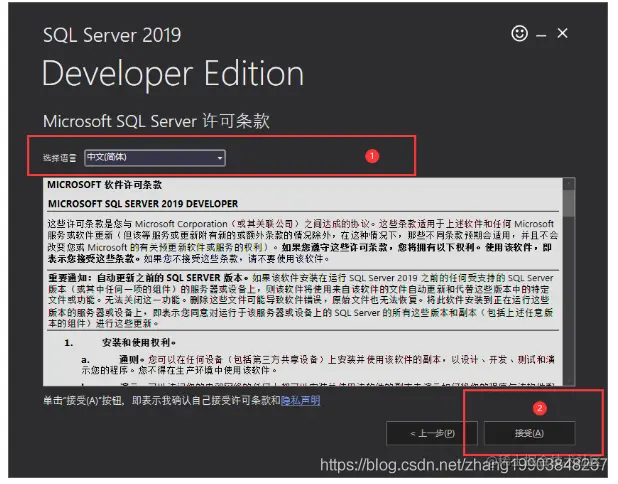Open the 隐私声明 privacy statement link
Screen dimensions: 618x484
pos(300,401)
